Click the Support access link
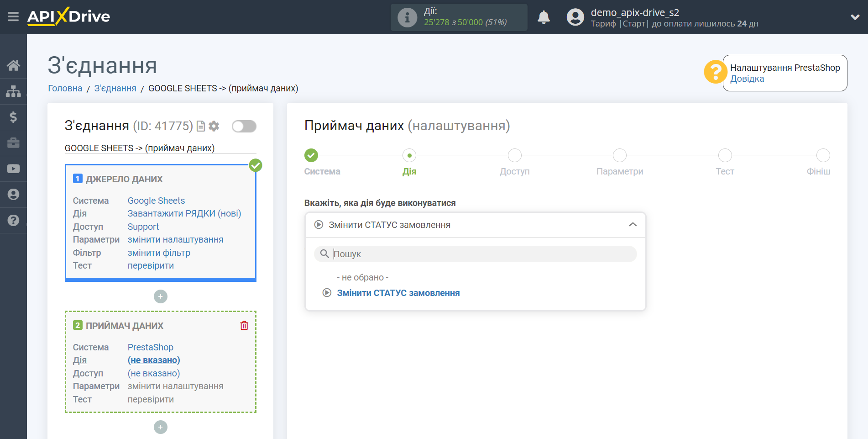868x439 pixels. (143, 227)
